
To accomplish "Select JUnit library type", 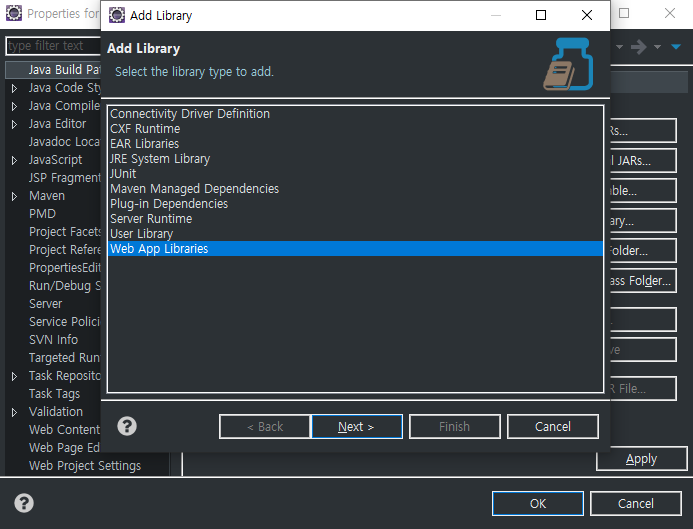I will tap(355, 174).
